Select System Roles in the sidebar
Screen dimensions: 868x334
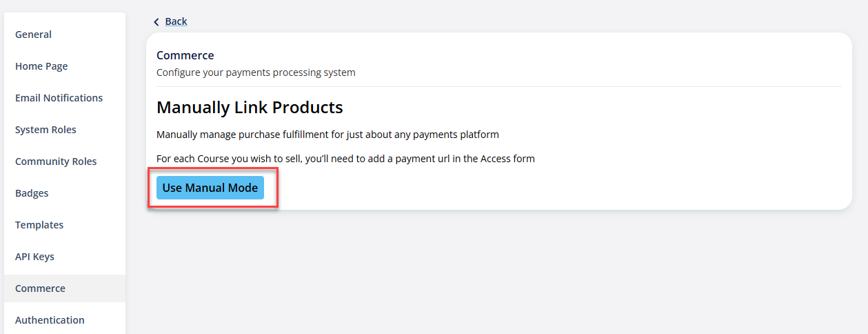tap(46, 130)
